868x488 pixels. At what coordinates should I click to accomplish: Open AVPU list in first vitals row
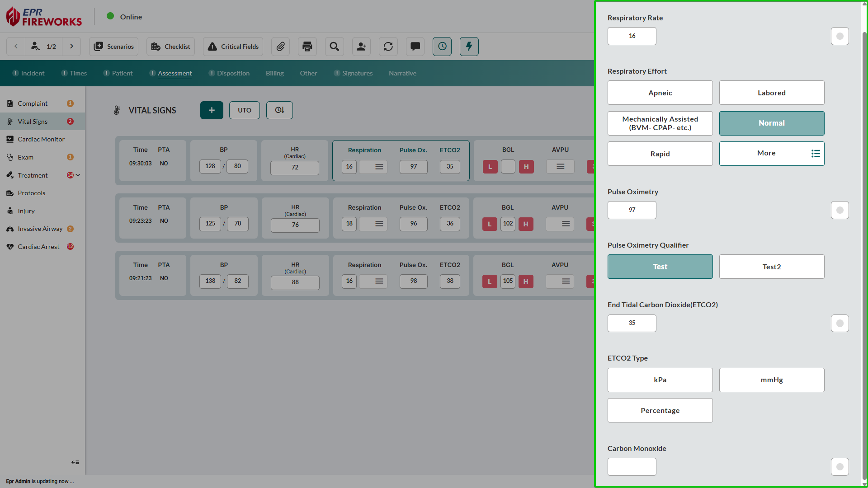[x=560, y=167]
